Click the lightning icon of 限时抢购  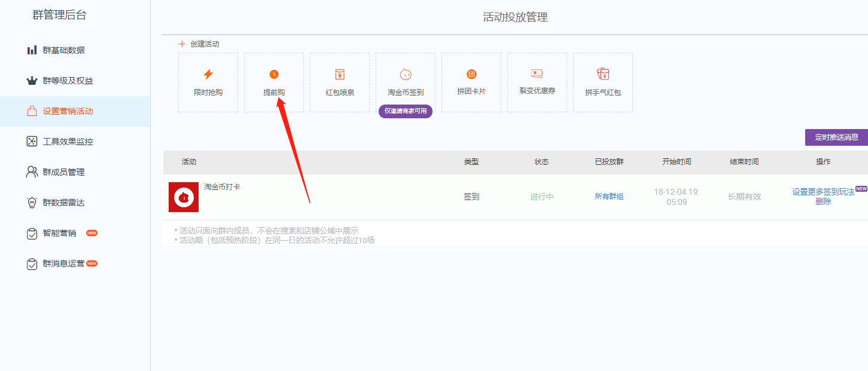coord(208,74)
